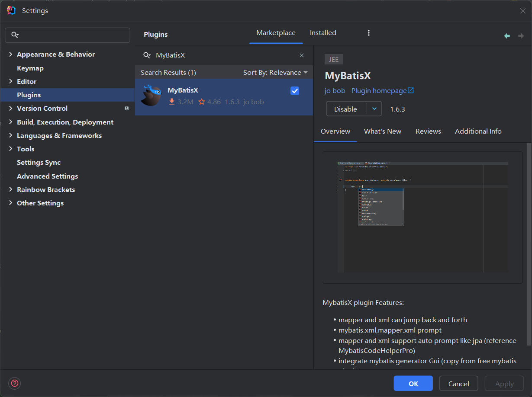Navigate forward with the right arrow
Image resolution: width=532 pixels, height=397 pixels.
point(521,36)
